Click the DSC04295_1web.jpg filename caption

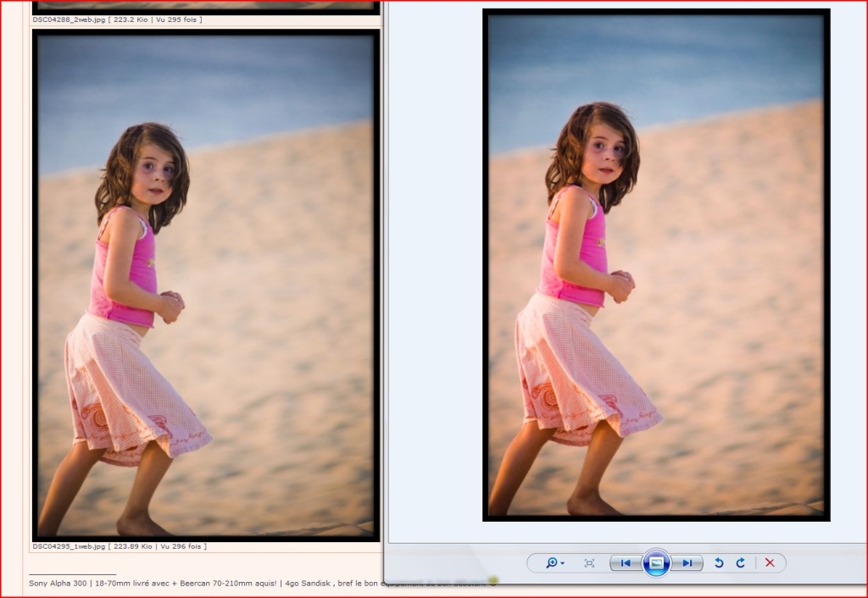tap(69, 547)
